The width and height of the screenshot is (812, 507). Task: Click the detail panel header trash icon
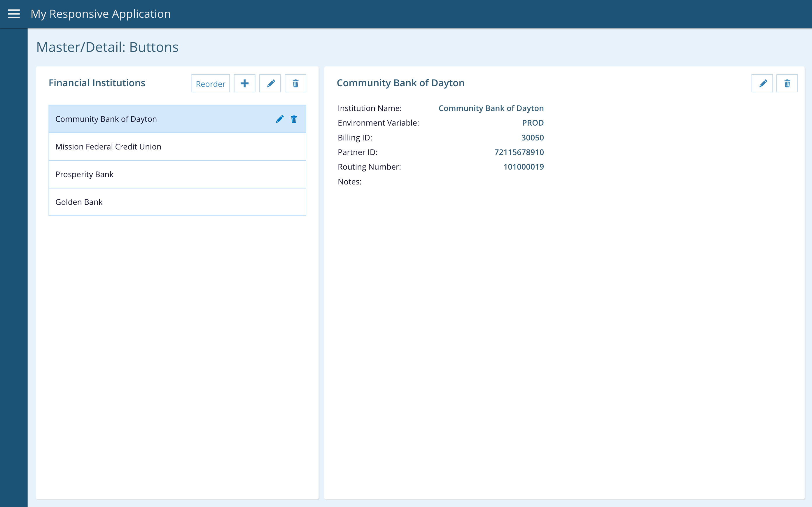787,84
